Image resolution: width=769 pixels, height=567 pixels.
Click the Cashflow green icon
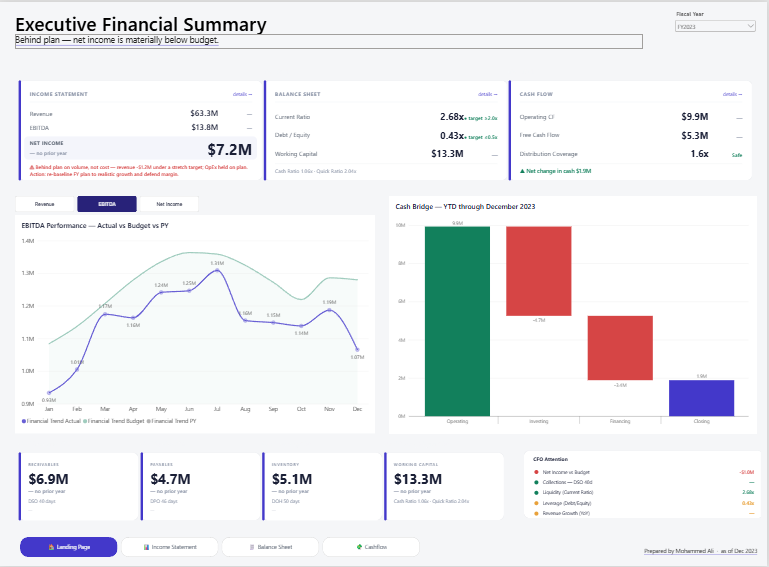coord(359,546)
